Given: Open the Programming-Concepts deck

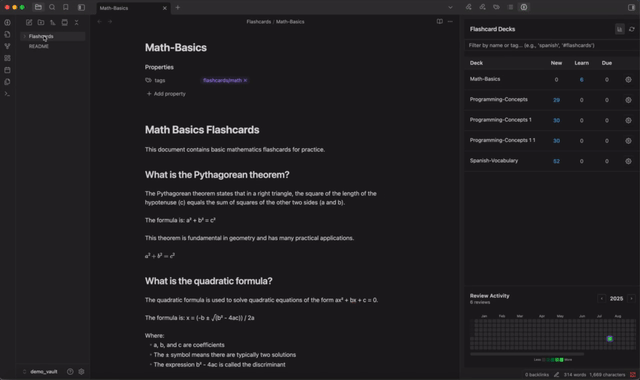Looking at the screenshot, I should [551, 100].
